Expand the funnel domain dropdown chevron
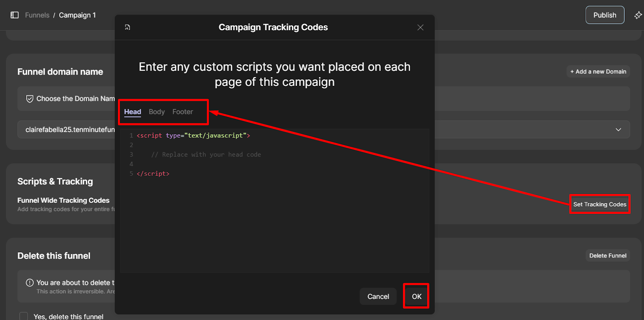644x320 pixels. [x=618, y=129]
